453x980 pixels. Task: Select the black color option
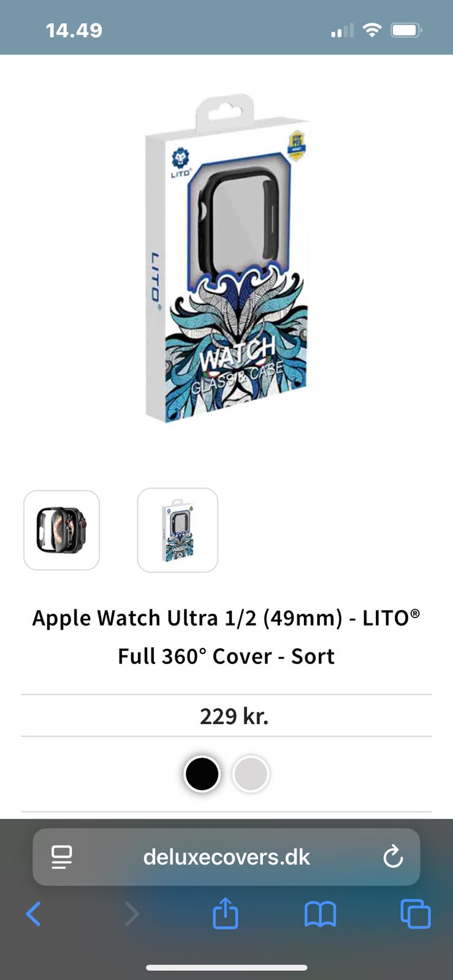(x=202, y=774)
